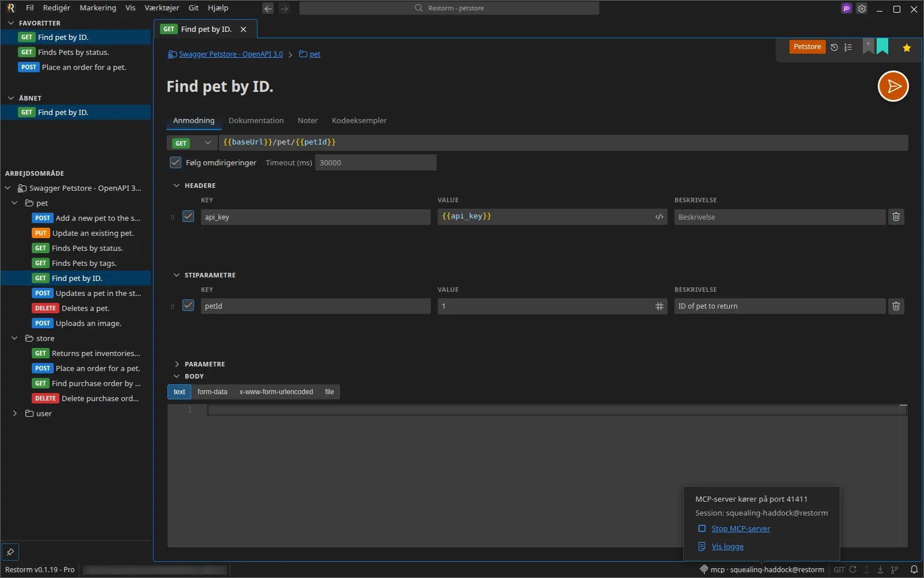The height and width of the screenshot is (578, 924).
Task: Select the text body type
Action: click(180, 392)
